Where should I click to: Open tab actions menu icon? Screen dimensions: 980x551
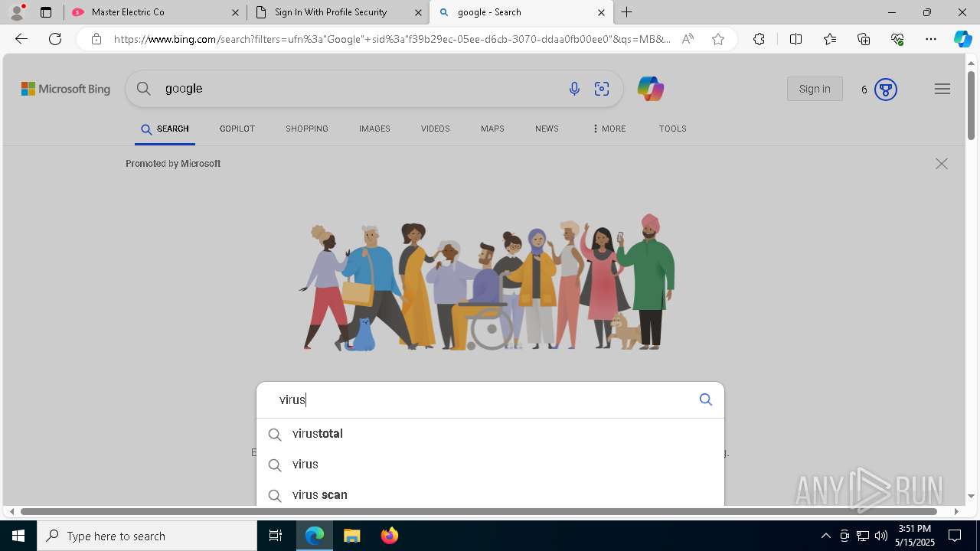pos(46,12)
